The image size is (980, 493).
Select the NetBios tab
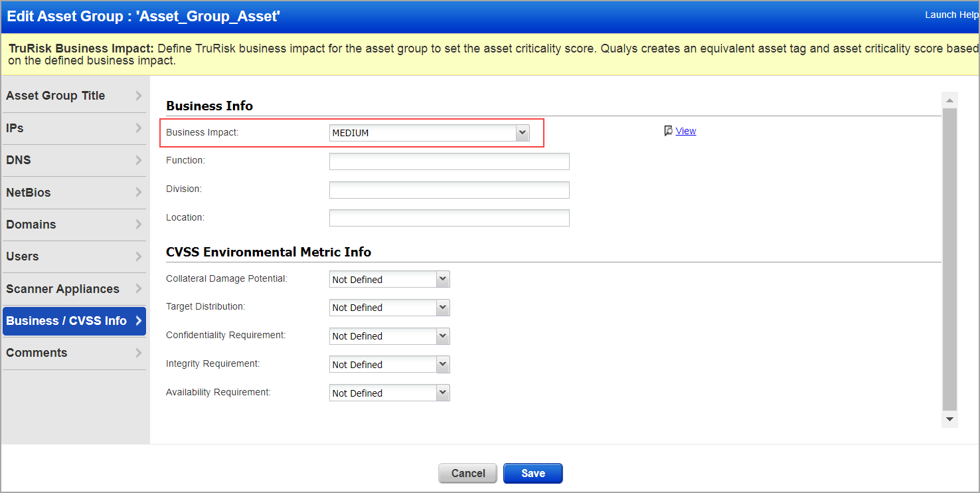(x=74, y=193)
